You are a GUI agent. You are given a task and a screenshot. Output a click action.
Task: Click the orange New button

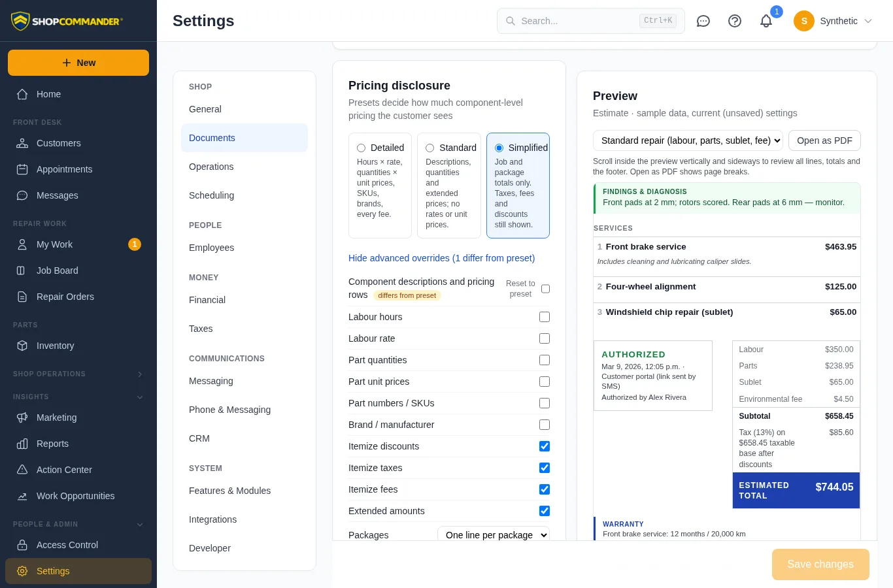(78, 63)
